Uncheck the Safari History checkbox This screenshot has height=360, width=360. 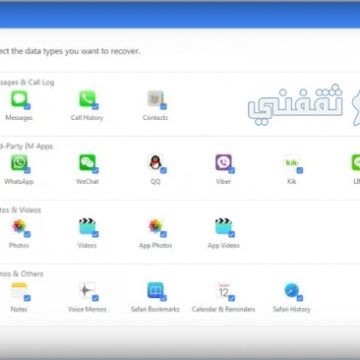point(300,298)
